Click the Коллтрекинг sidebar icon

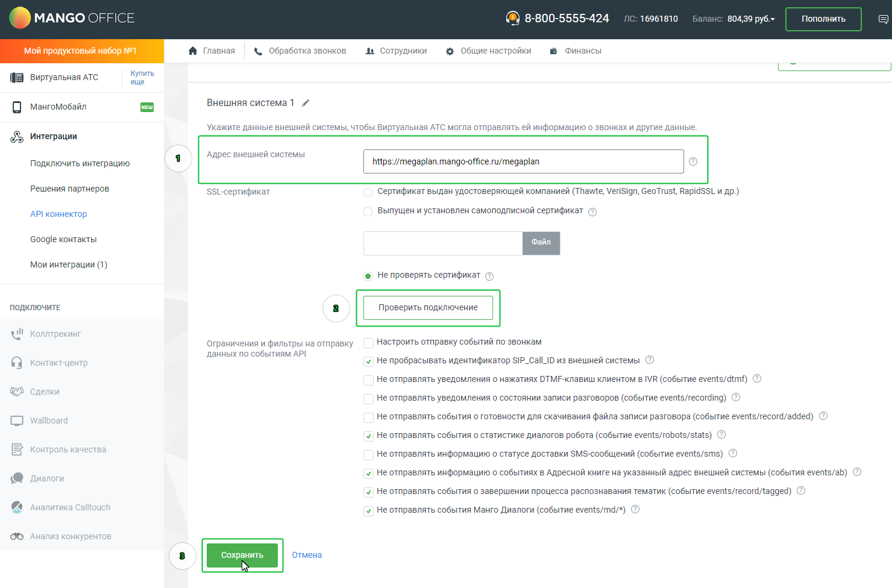17,334
